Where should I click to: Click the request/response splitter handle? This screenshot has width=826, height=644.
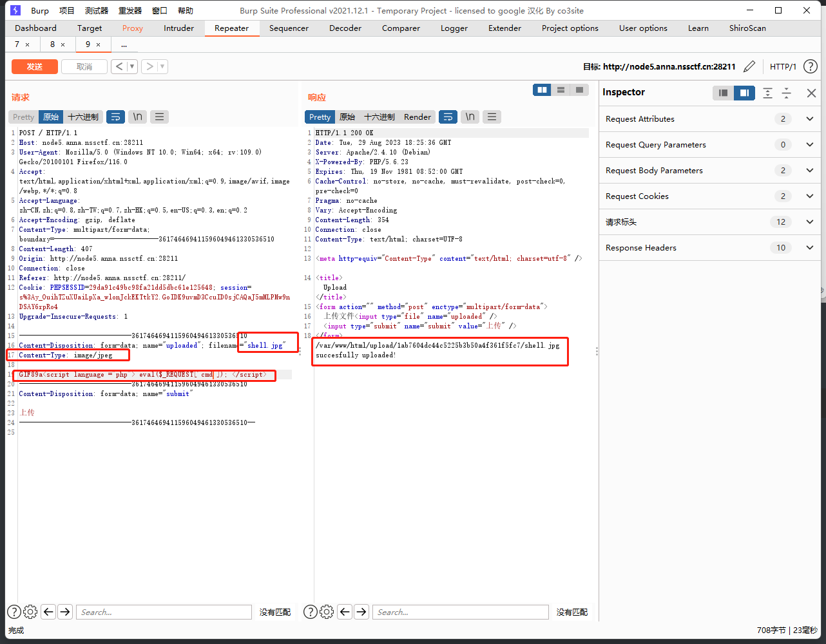[x=300, y=351]
